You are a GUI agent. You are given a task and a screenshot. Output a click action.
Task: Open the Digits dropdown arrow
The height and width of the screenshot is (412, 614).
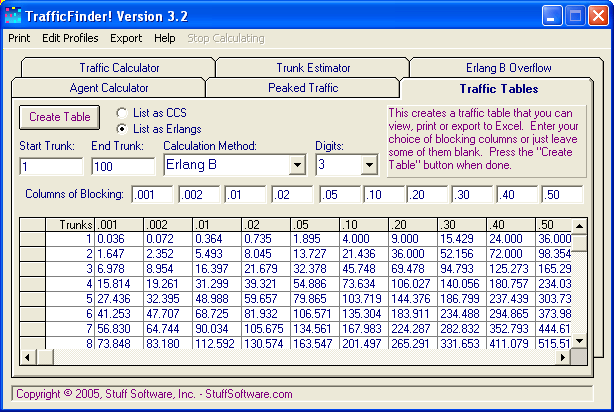tap(369, 165)
